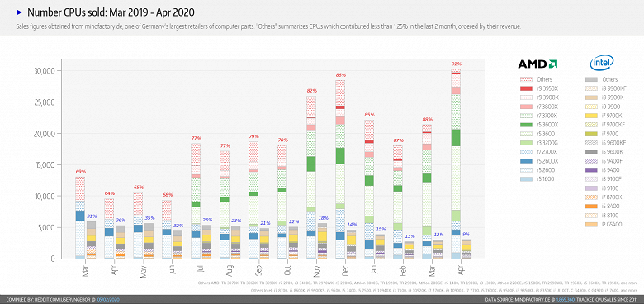Select the i5 8400 orange legend swatch
Viewport: 644px width, 304px height.
pos(591,206)
